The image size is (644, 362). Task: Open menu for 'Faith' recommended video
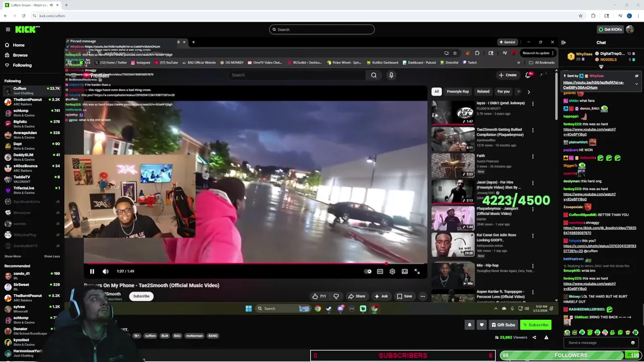pos(533,157)
